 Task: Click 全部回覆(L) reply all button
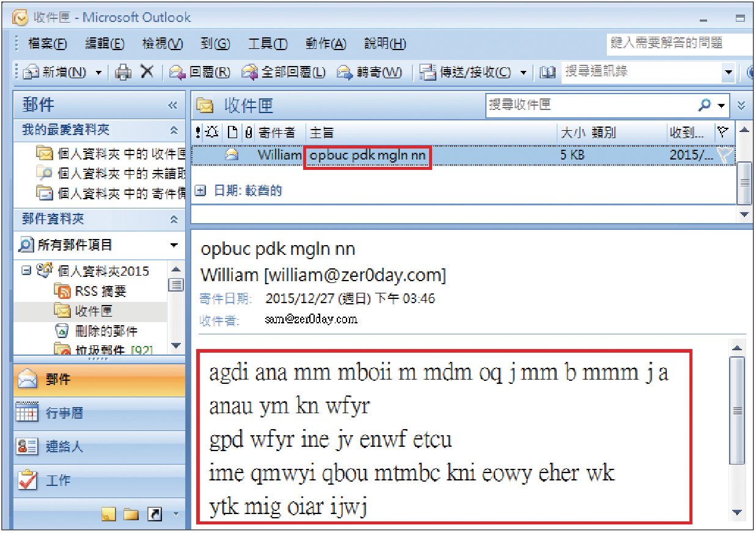pyautogui.click(x=283, y=72)
